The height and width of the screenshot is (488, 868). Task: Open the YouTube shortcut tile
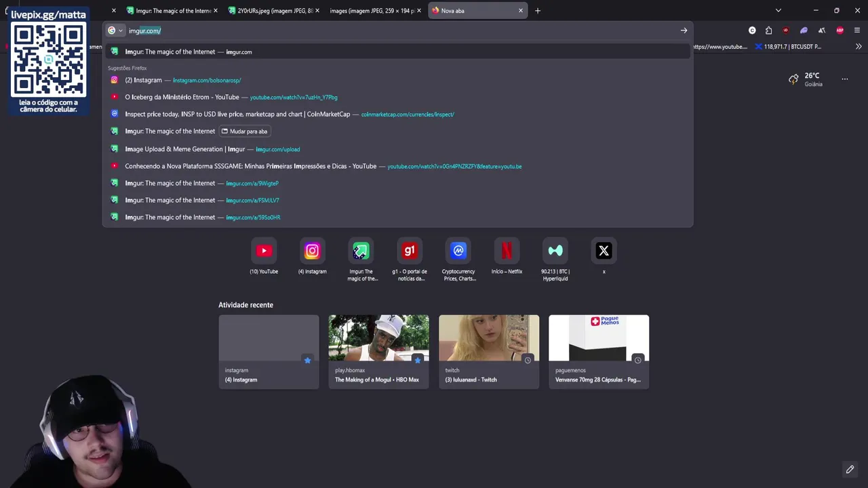click(264, 256)
